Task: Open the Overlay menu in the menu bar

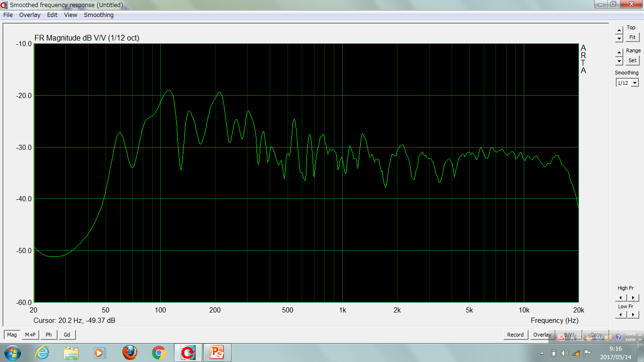Action: (30, 15)
